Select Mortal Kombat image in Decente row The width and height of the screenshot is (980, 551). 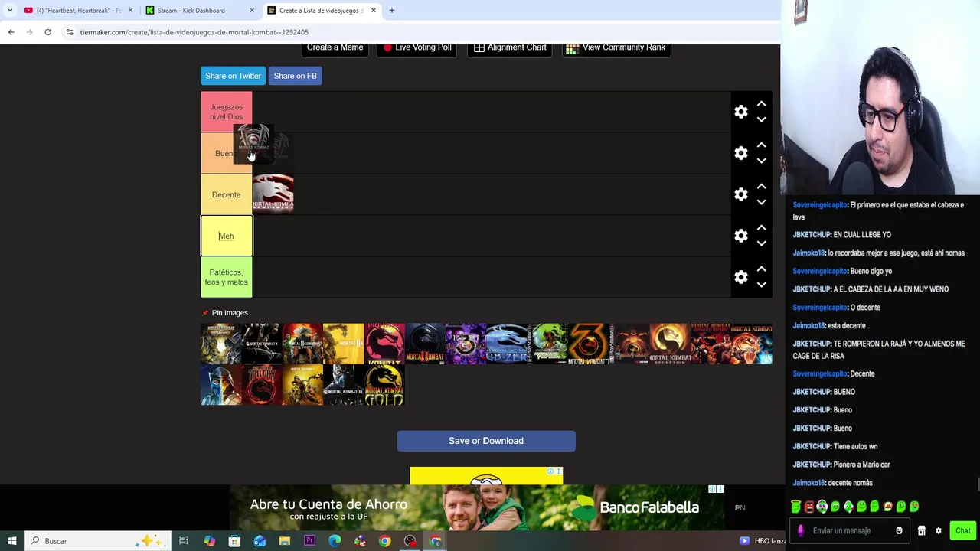click(273, 194)
